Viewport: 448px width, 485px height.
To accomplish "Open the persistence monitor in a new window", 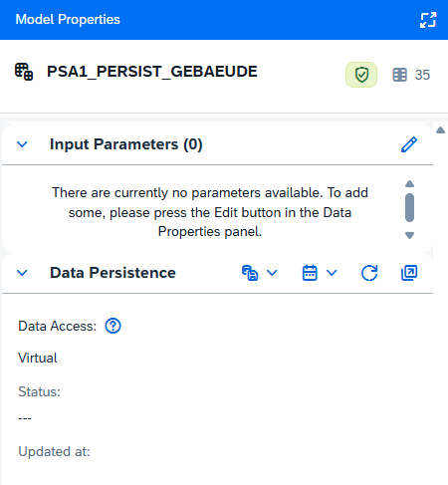I will (409, 273).
